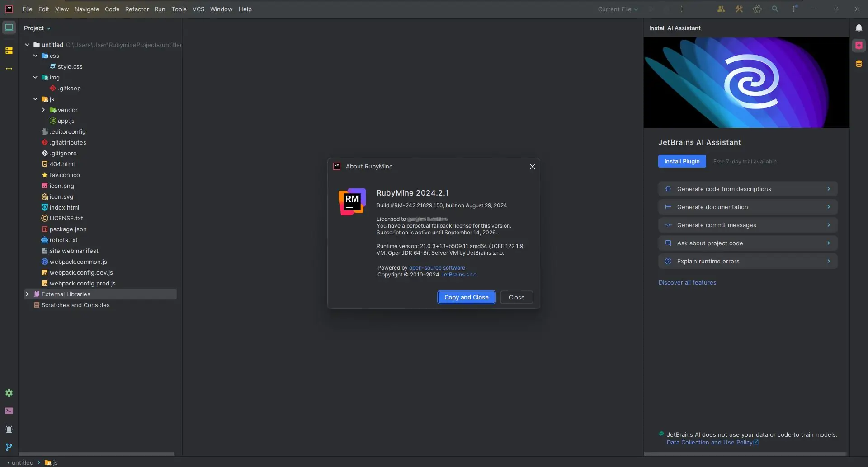
Task: Select 404.html in project tree
Action: (x=62, y=164)
